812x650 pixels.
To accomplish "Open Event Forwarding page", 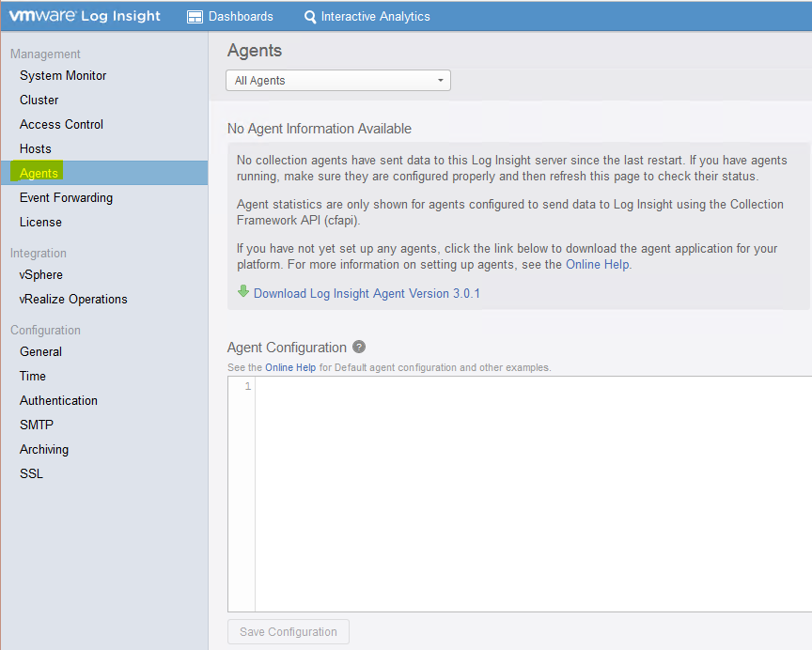I will (x=66, y=197).
